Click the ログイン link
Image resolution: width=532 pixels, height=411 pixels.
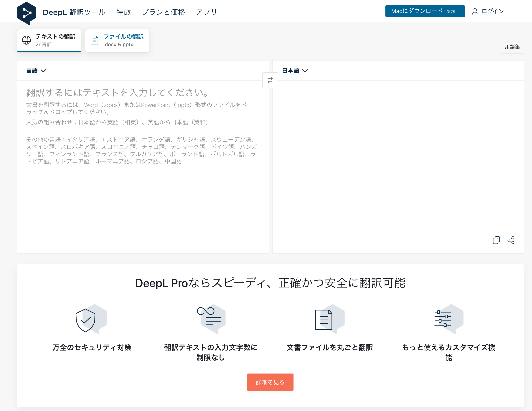pyautogui.click(x=493, y=11)
